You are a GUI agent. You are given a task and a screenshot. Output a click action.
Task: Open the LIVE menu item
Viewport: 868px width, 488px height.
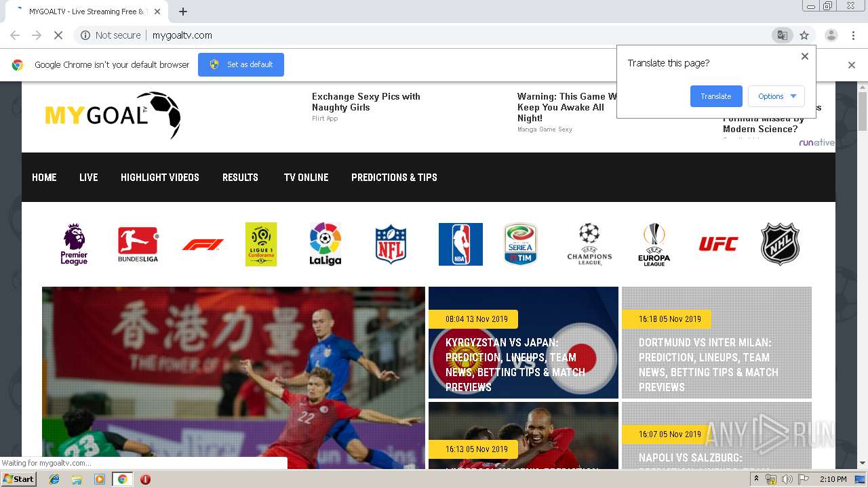(x=89, y=178)
